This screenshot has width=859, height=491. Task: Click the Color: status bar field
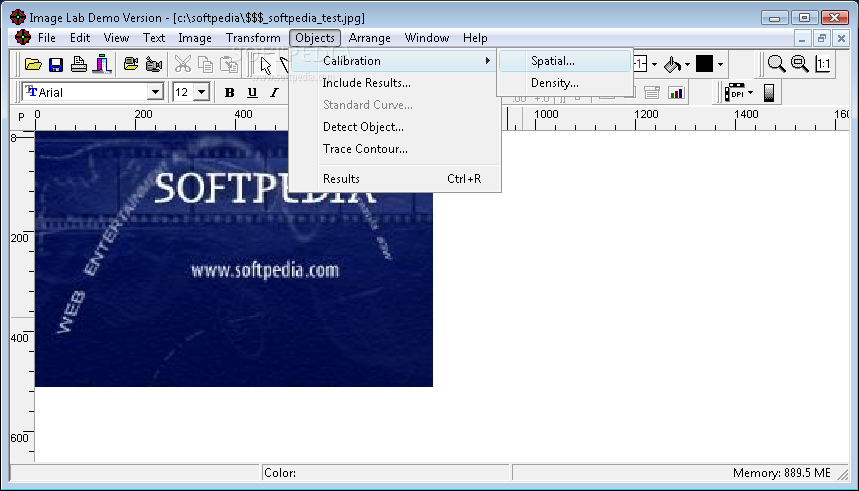[x=385, y=472]
